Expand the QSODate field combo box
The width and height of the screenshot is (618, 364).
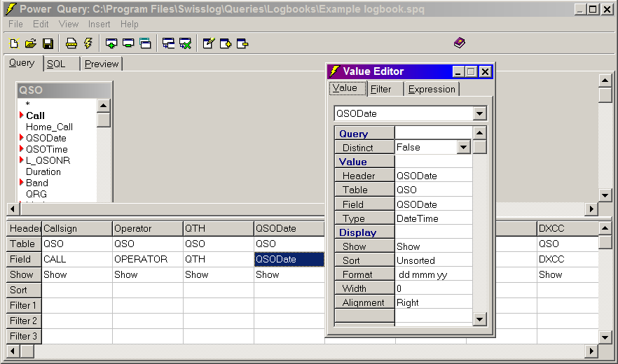point(479,114)
